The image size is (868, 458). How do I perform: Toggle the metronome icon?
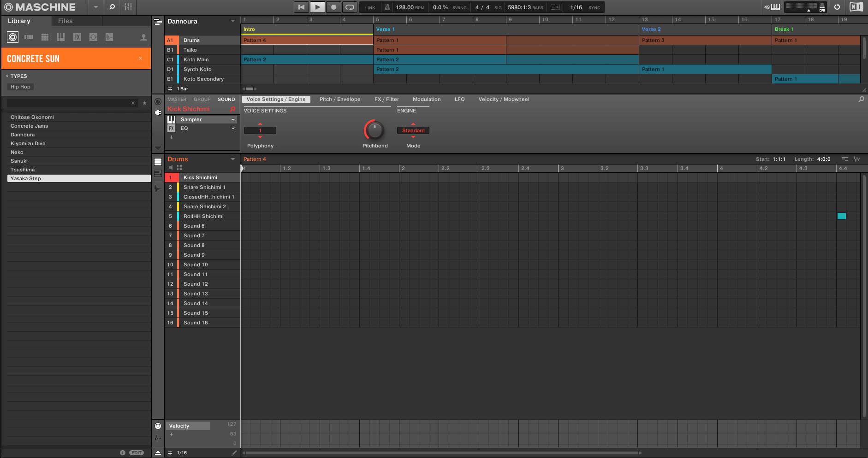[x=387, y=7]
